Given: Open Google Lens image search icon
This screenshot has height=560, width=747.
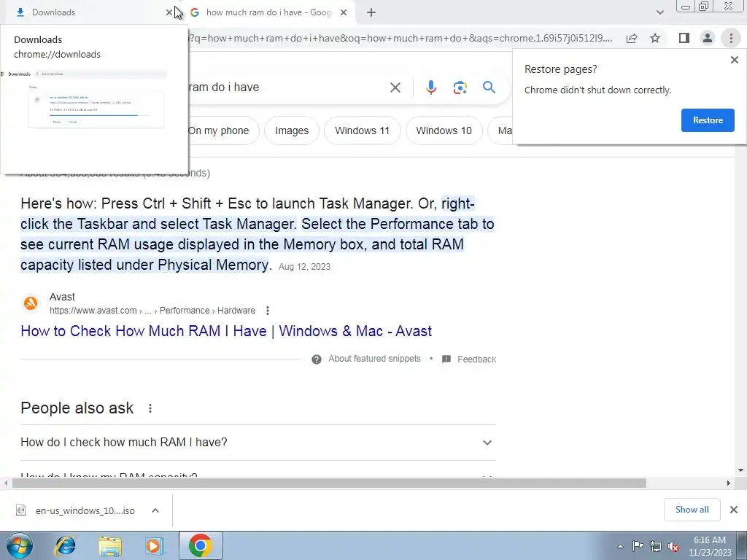Looking at the screenshot, I should pyautogui.click(x=460, y=87).
